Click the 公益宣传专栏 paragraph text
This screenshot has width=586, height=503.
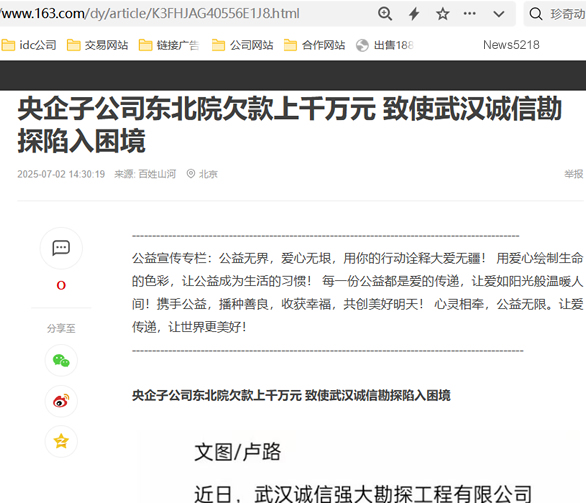pos(358,293)
